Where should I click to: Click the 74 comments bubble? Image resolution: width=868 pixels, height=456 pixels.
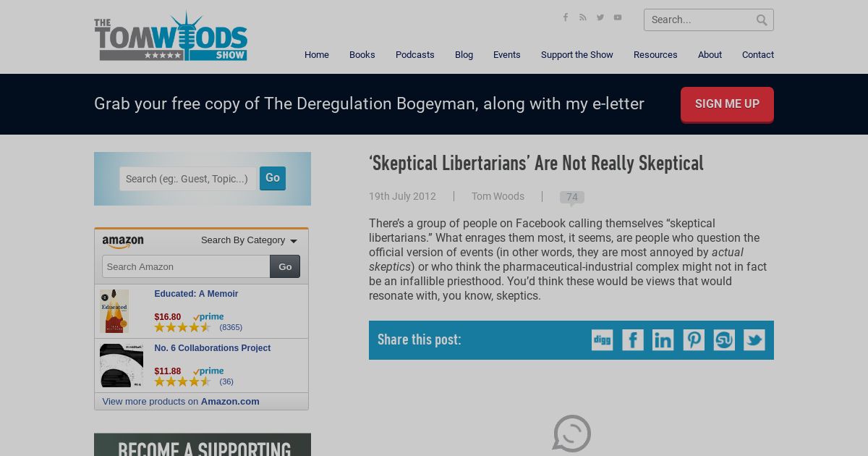point(572,198)
